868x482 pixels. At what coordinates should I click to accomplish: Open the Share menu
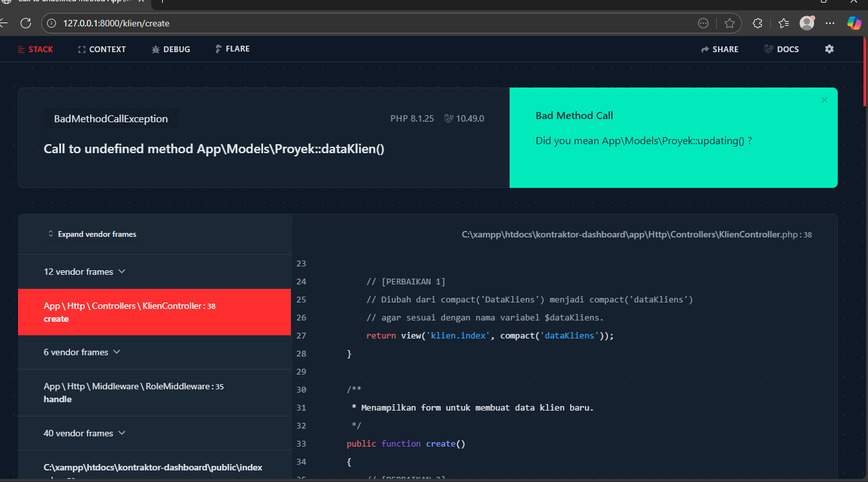(719, 50)
